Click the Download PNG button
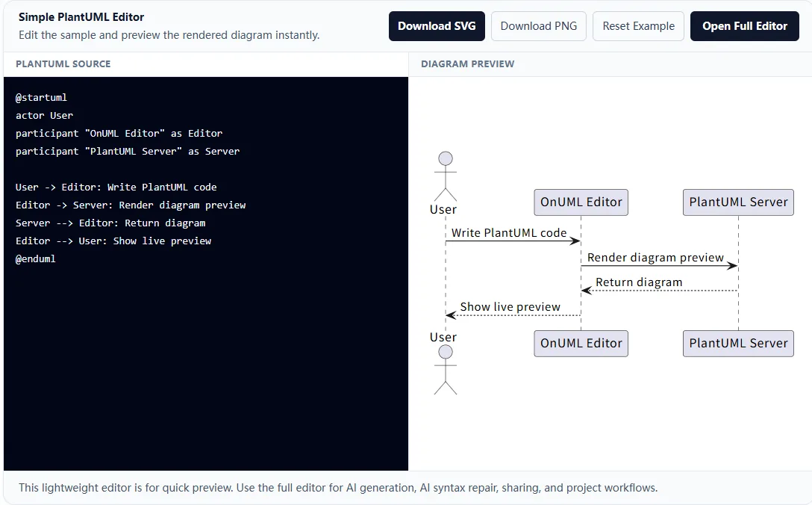The width and height of the screenshot is (812, 505). [x=539, y=26]
